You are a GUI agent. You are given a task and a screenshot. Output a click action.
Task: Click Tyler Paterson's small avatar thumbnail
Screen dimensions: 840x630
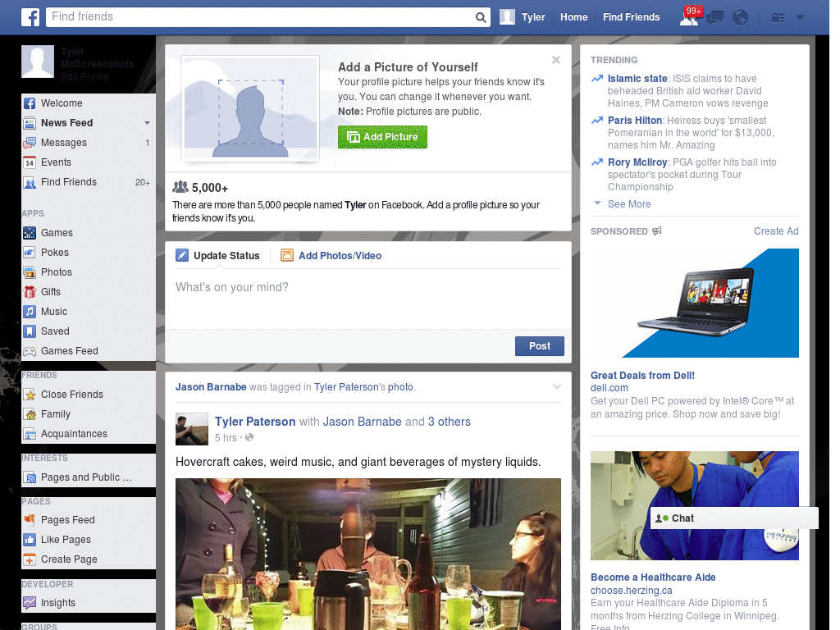pos(192,429)
